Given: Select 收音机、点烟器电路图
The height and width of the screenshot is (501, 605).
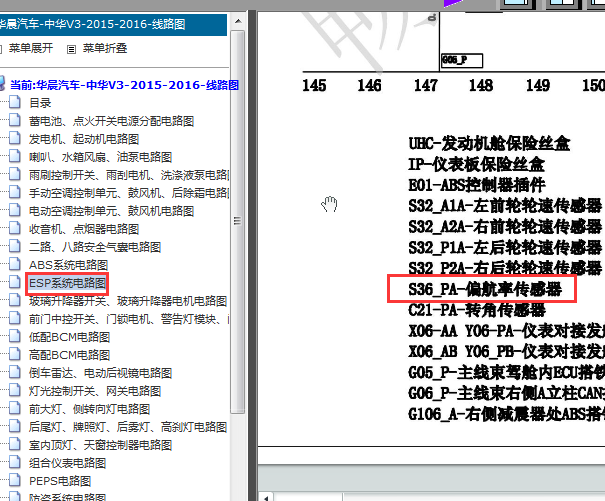Looking at the screenshot, I should [x=84, y=229].
